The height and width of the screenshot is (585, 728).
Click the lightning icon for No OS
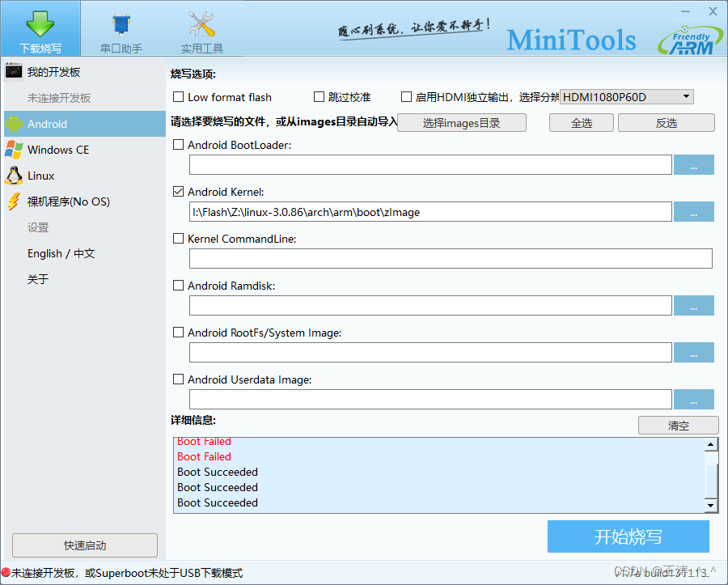click(x=14, y=201)
